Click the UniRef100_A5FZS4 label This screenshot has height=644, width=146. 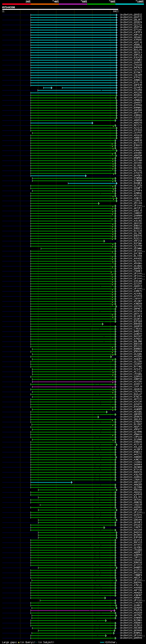coord(131,241)
